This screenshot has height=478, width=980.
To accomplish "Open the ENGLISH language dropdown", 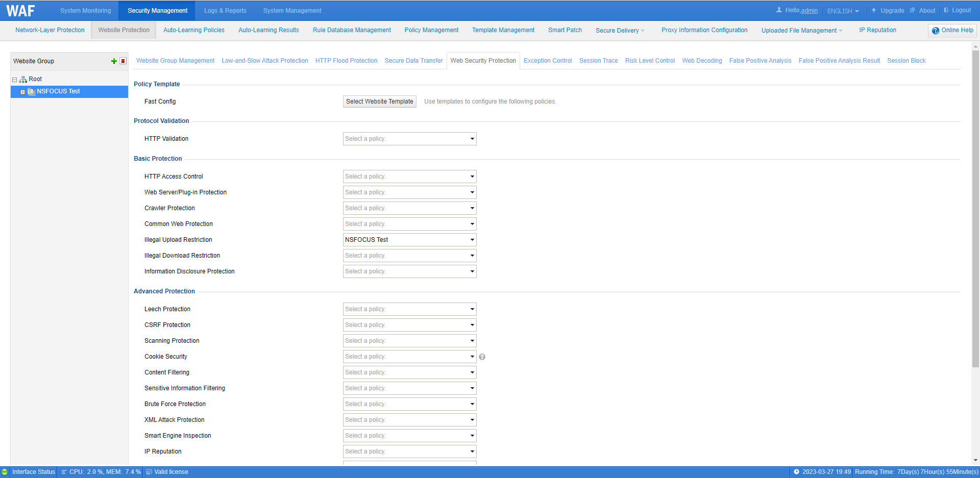I will click(x=843, y=11).
